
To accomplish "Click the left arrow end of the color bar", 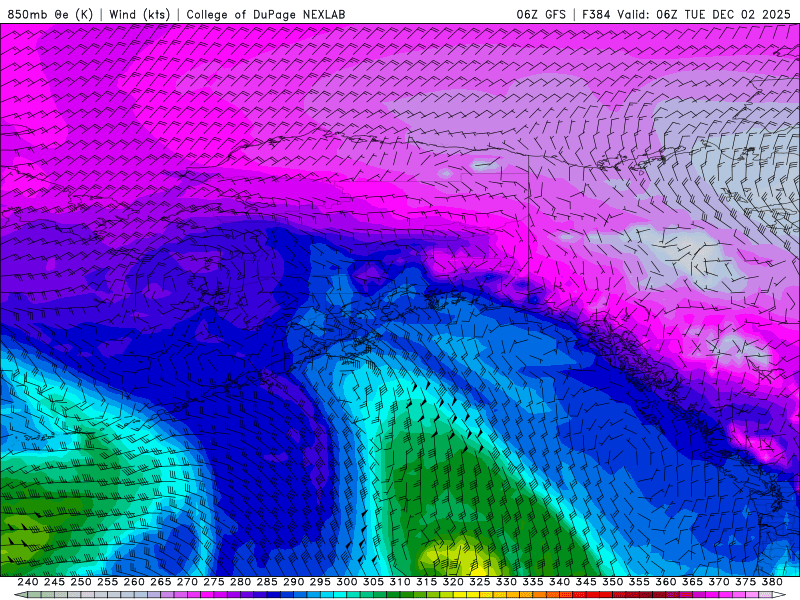I will (x=20, y=594).
